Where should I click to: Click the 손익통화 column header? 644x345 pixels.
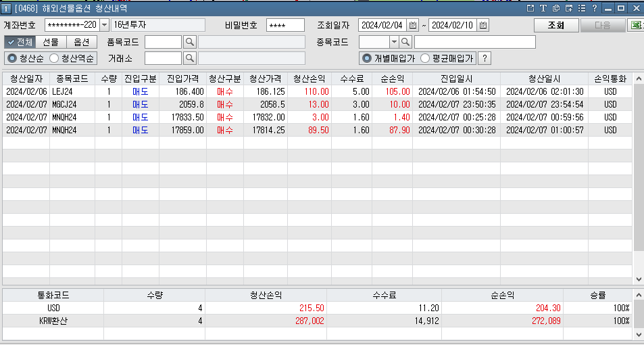(610, 78)
